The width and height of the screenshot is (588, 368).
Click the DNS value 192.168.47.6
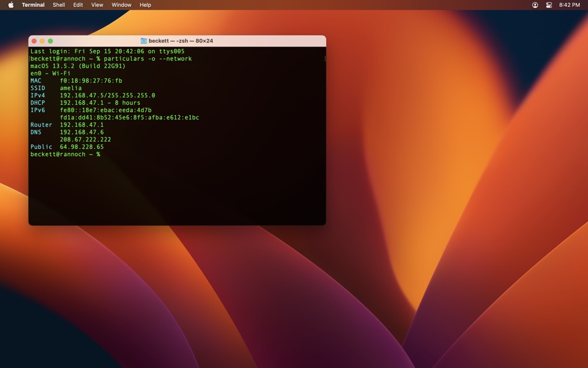coord(82,132)
